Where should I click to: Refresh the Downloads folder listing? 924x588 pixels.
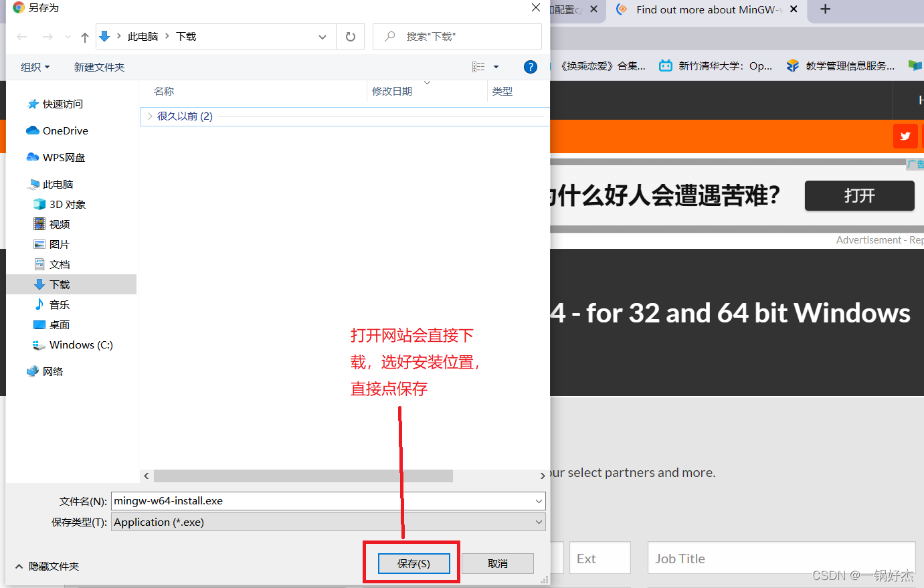point(351,37)
